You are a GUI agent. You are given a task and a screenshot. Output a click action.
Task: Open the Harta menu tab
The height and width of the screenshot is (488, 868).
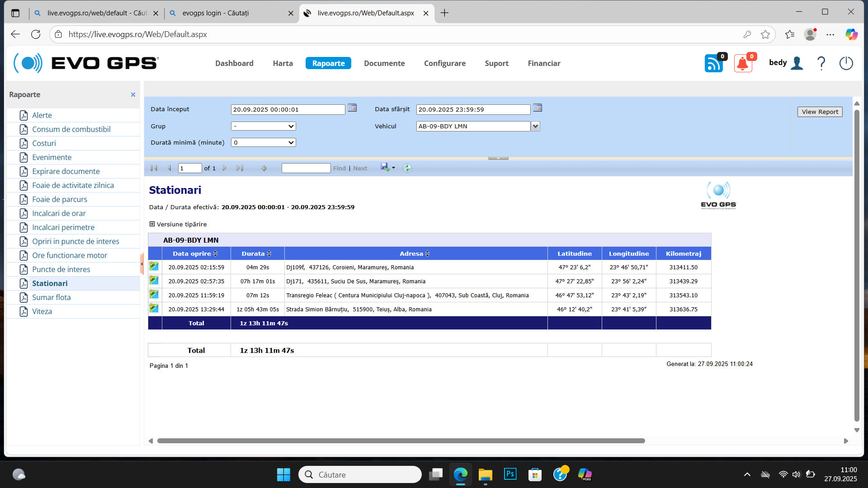coord(283,63)
